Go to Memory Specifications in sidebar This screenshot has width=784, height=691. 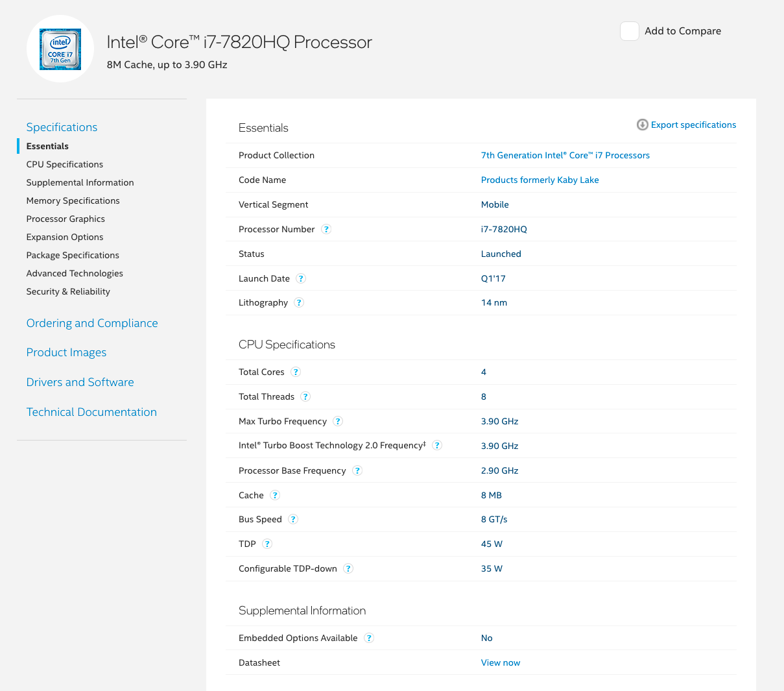73,200
